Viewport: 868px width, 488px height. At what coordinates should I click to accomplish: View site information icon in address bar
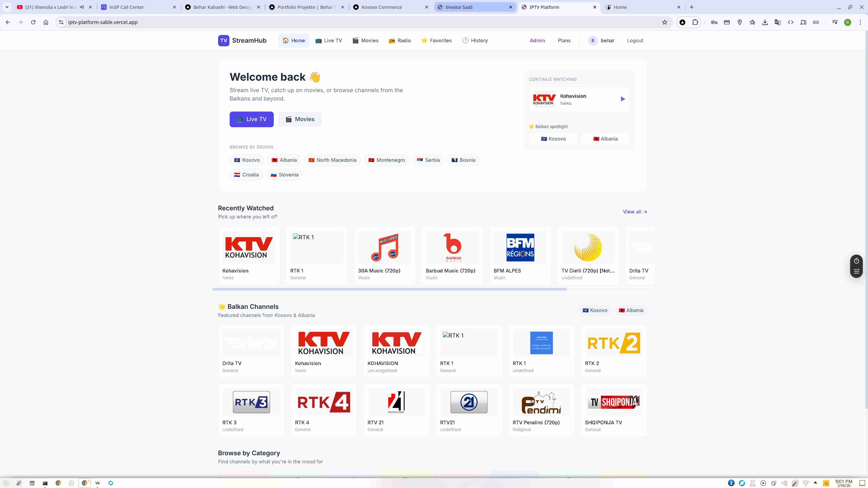tap(61, 22)
